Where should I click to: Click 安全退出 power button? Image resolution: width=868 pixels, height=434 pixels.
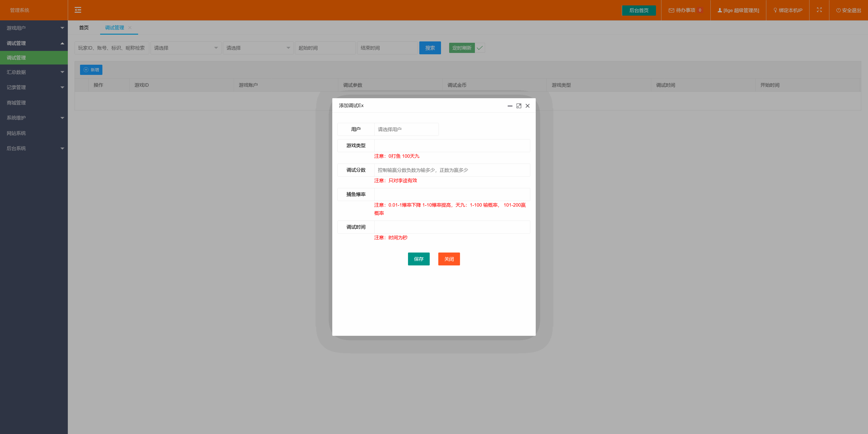click(849, 10)
